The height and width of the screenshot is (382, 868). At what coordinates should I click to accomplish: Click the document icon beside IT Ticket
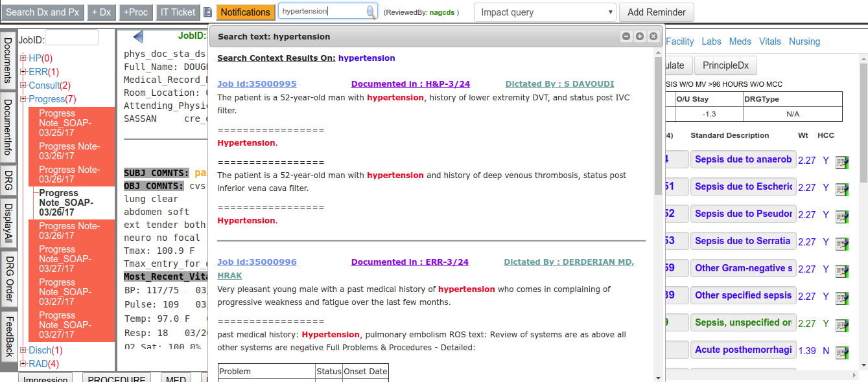(x=207, y=12)
